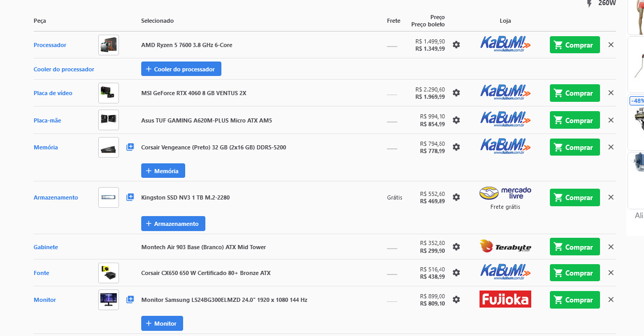Buy the MSI GeForce RTX 4060 card
644x336 pixels.
click(575, 93)
